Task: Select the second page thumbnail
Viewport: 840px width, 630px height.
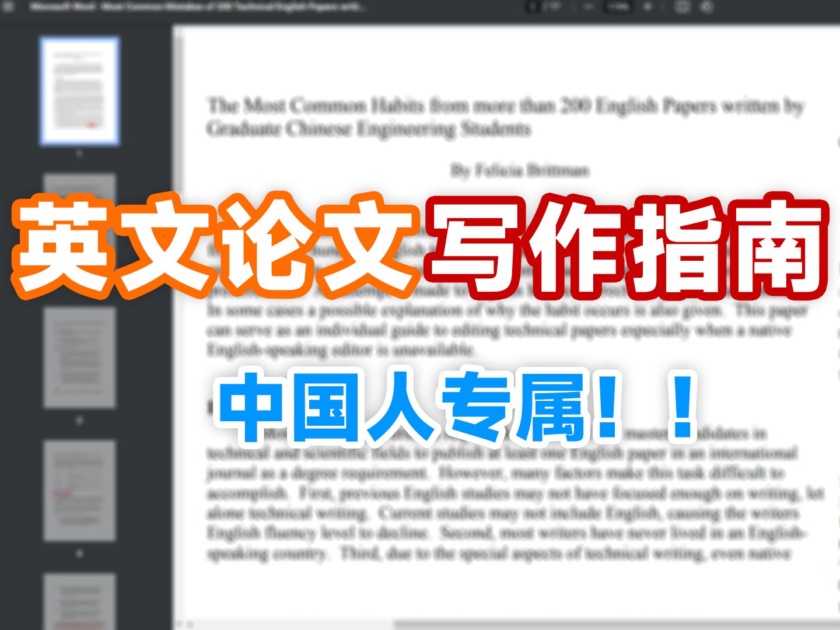Action: click(79, 225)
